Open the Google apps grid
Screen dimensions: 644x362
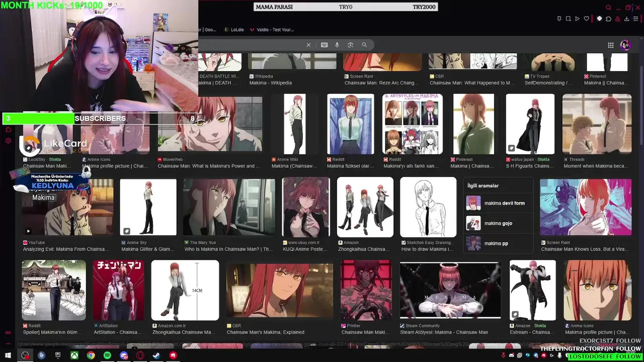pos(610,45)
